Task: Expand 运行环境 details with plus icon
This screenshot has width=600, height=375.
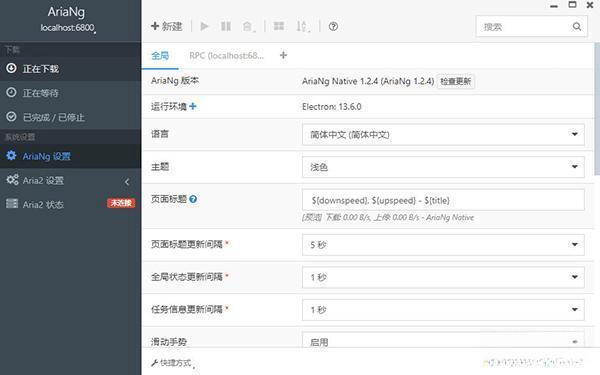Action: [193, 106]
